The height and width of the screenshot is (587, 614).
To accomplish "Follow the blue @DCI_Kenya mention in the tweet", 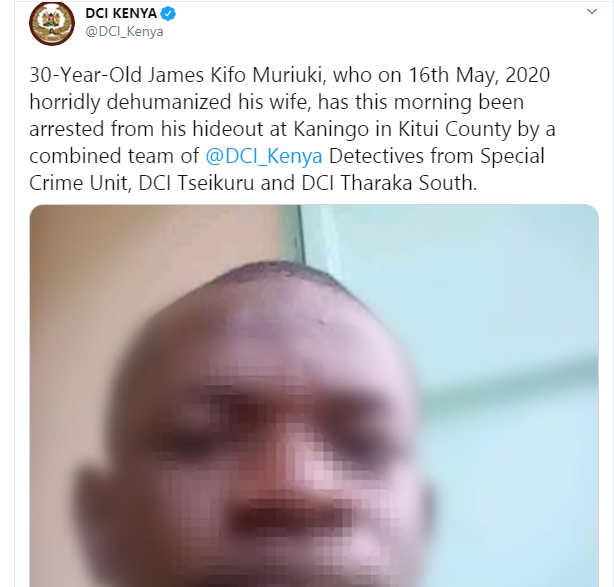I will (264, 156).
